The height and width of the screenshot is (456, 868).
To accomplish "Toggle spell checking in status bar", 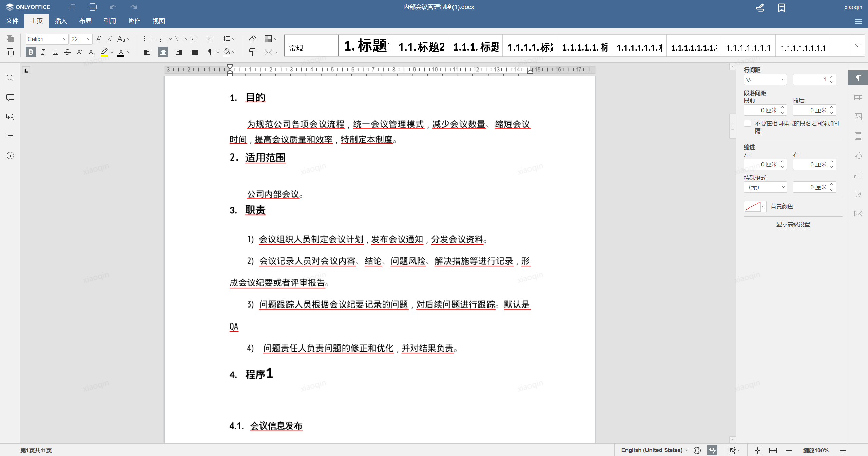I will pyautogui.click(x=712, y=450).
